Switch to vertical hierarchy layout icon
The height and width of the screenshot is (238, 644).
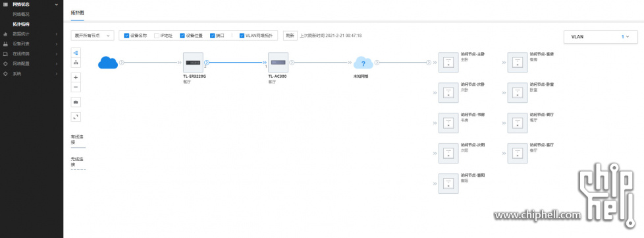(x=76, y=63)
